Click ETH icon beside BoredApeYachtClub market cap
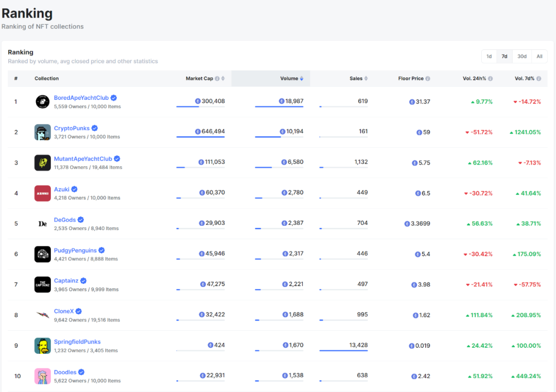 pyautogui.click(x=198, y=101)
